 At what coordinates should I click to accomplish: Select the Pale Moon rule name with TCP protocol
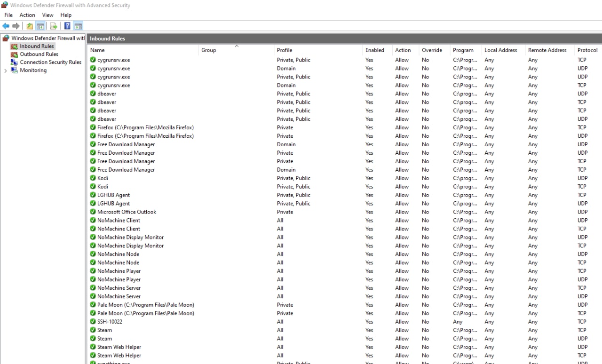(x=145, y=313)
